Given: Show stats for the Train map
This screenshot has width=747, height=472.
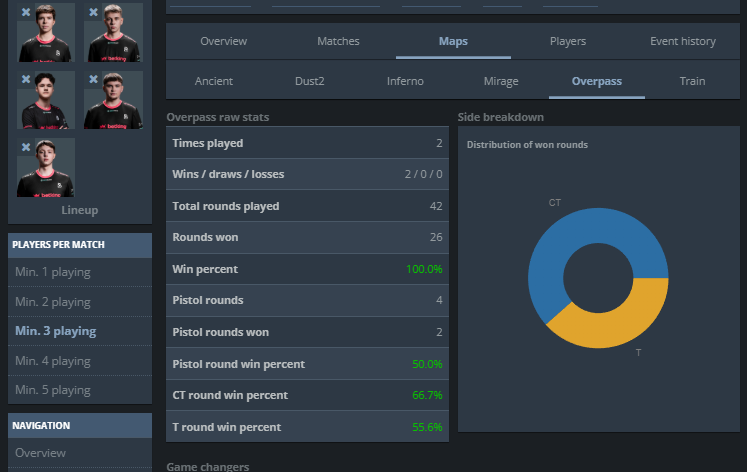Looking at the screenshot, I should [x=692, y=81].
